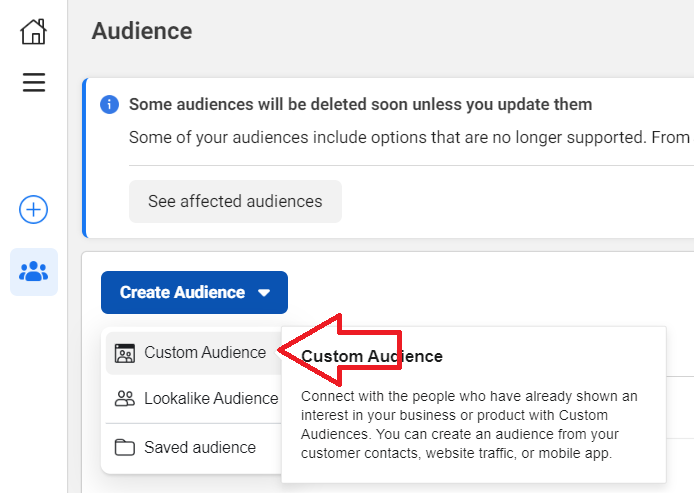This screenshot has height=493, width=694.
Task: Click the Audience page heading
Action: (x=142, y=31)
